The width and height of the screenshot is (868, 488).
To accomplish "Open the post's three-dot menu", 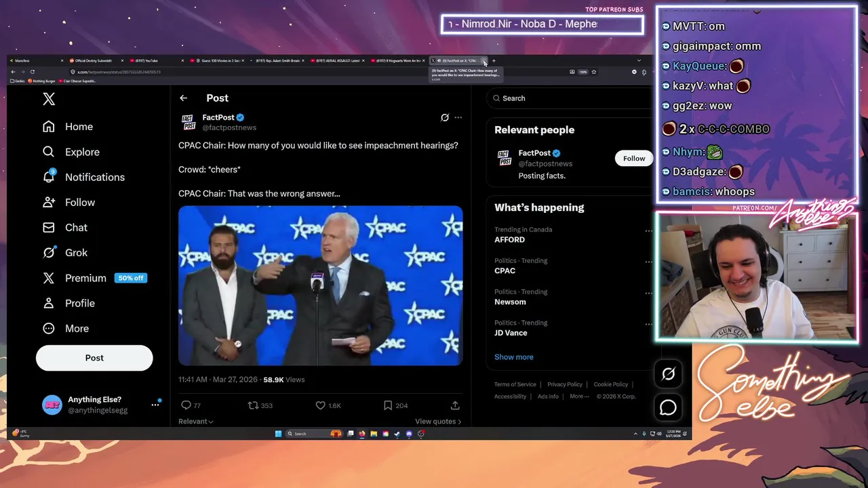I will pos(458,117).
